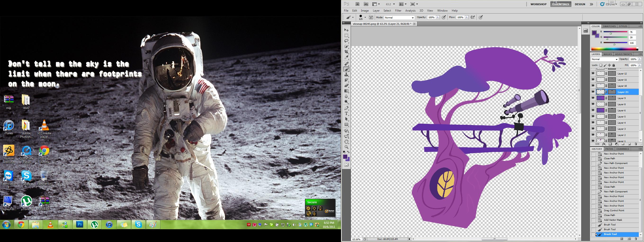
Task: Select the Pen tool in the toolbox
Action: click(x=346, y=108)
